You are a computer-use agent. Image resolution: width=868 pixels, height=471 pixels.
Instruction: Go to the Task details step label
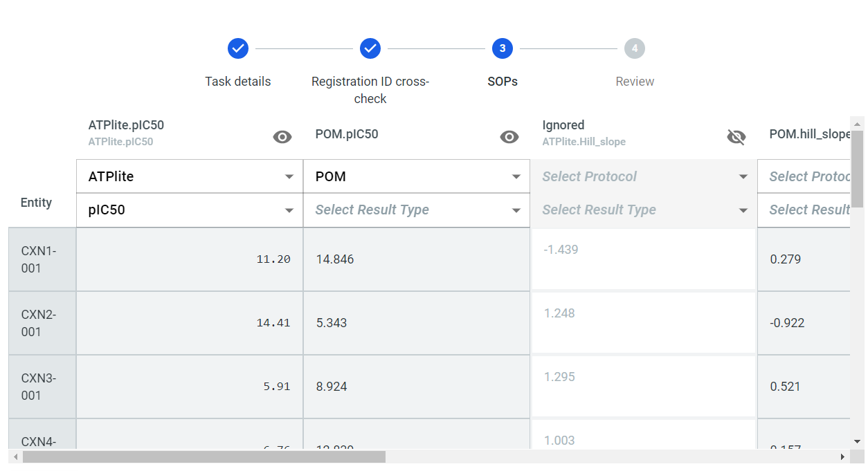coord(237,82)
